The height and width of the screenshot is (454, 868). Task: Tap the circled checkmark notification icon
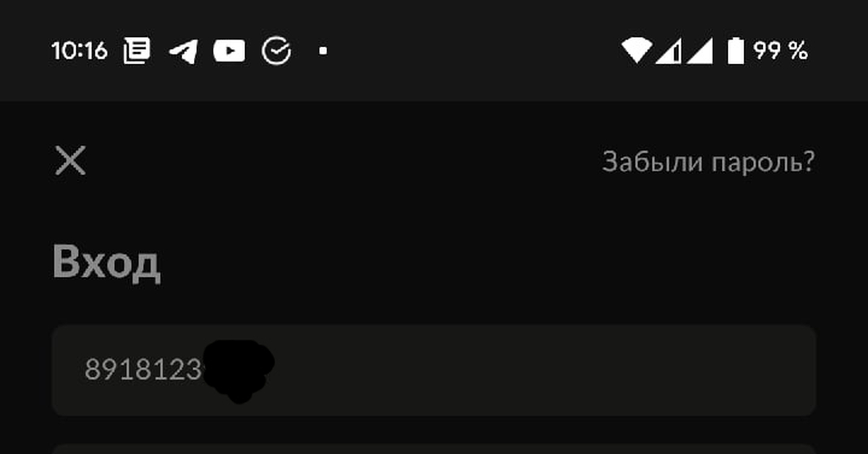[276, 51]
